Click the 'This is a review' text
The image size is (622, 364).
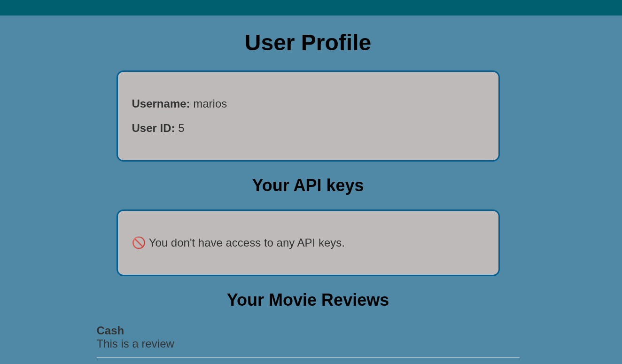(135, 344)
